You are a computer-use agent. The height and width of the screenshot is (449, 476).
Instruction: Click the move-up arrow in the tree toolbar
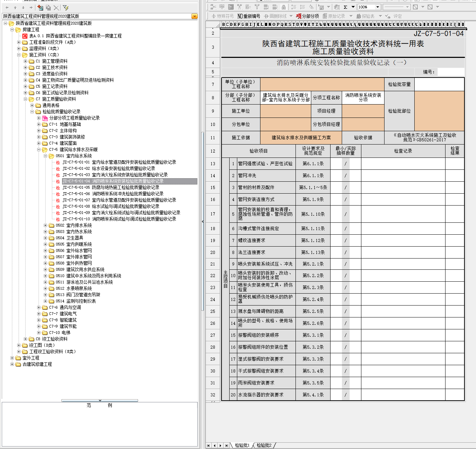tap(15, 7)
